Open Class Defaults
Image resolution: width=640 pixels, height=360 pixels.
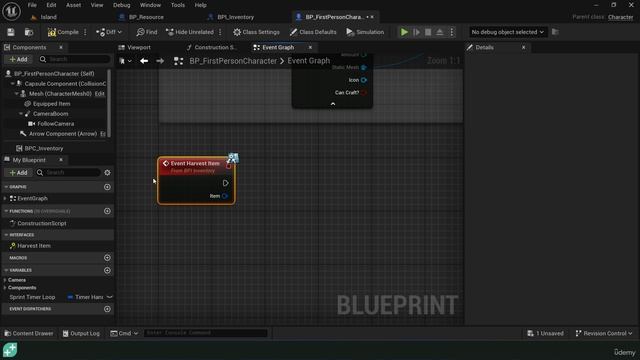(x=313, y=32)
